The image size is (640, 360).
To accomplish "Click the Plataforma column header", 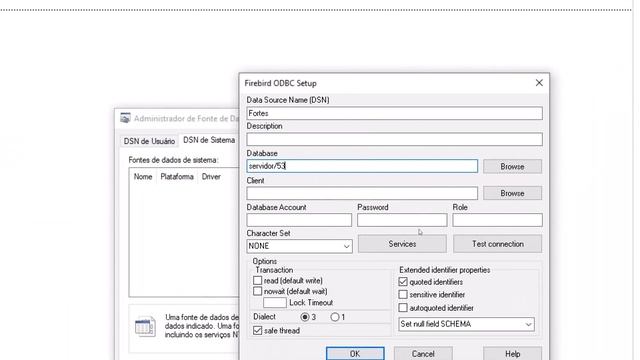I will coord(177,177).
